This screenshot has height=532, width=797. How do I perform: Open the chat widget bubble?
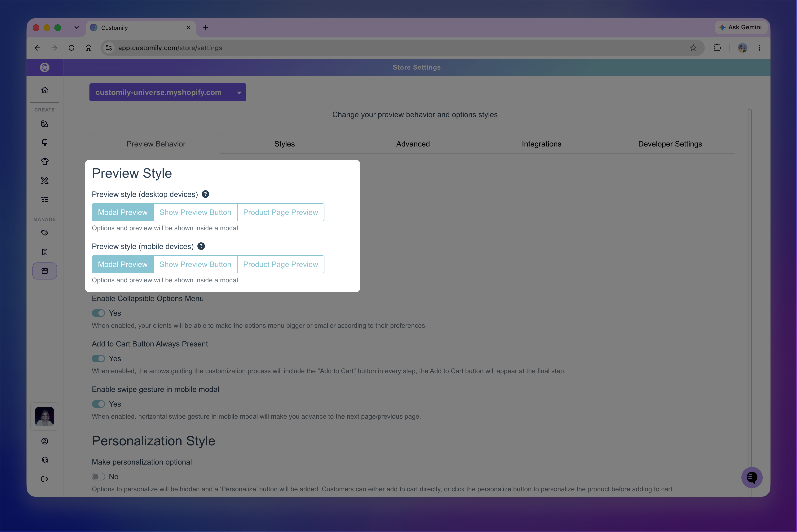752,477
